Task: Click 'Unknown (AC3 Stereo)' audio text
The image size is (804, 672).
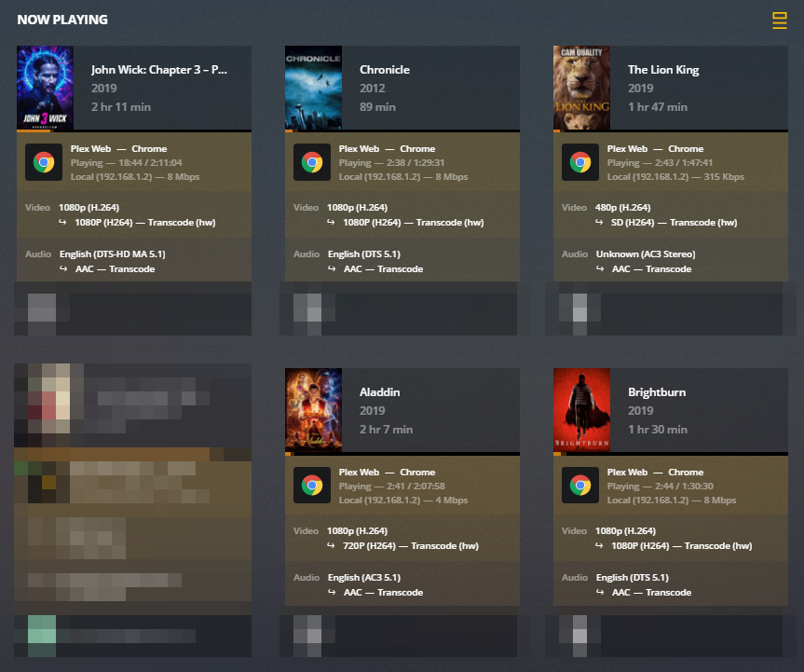Action: (x=646, y=254)
